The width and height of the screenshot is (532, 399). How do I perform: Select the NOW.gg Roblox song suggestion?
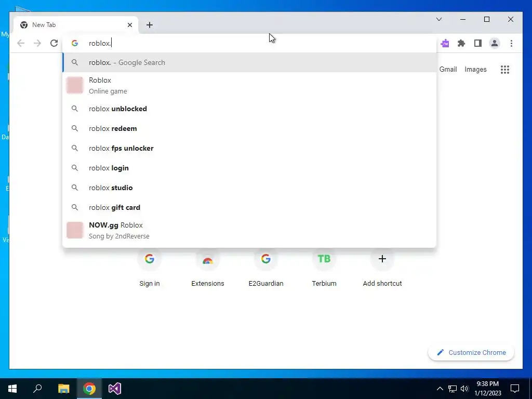click(x=249, y=230)
